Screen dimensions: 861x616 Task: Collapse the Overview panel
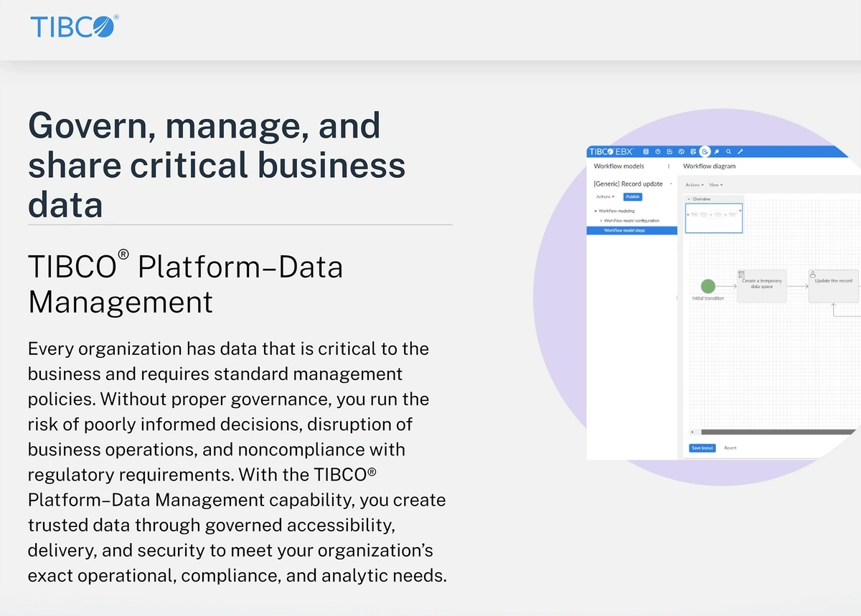tap(689, 199)
